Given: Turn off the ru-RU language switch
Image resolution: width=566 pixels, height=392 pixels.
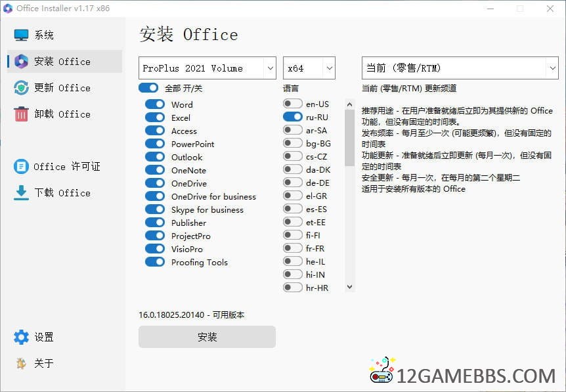Looking at the screenshot, I should (x=293, y=117).
